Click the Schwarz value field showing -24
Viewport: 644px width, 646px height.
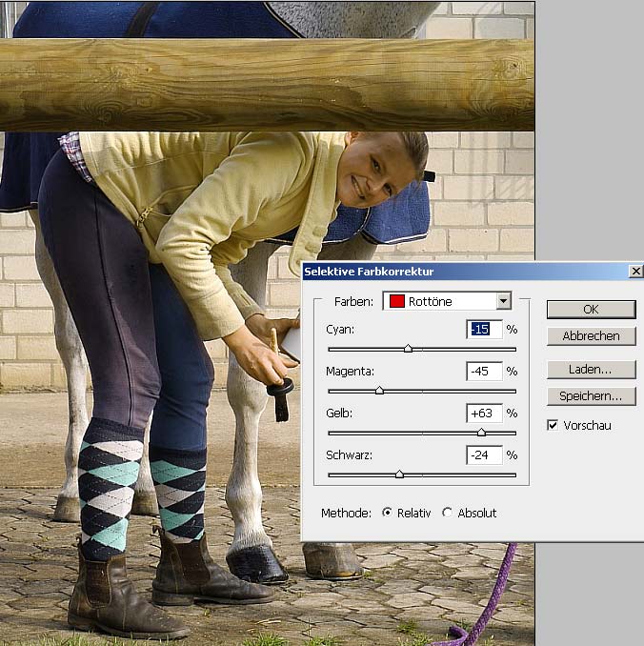point(484,455)
